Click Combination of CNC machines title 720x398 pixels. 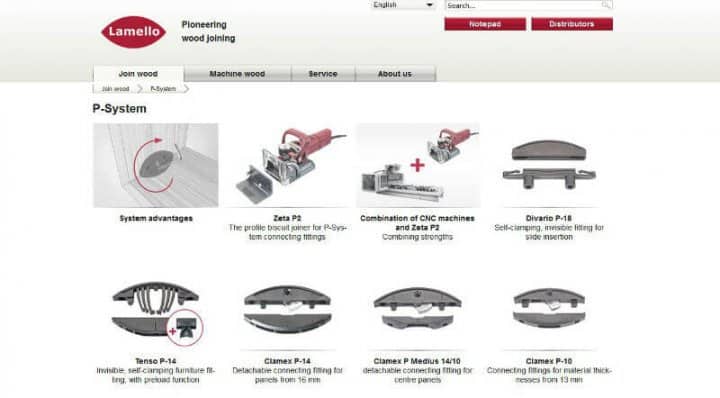point(417,223)
